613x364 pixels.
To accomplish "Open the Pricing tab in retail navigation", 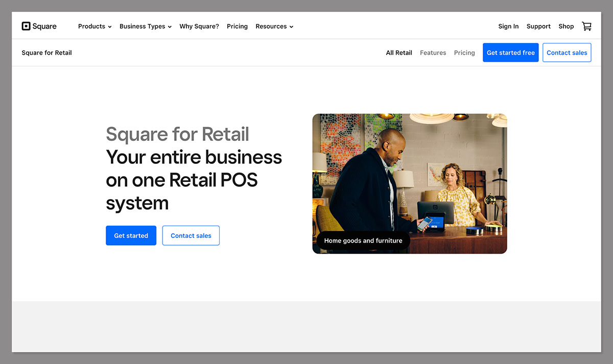I will [x=464, y=53].
